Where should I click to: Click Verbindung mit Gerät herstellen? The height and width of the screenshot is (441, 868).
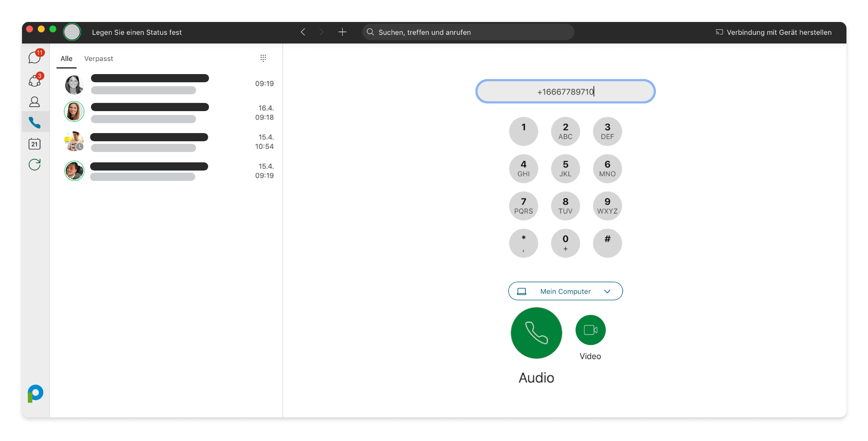[774, 32]
